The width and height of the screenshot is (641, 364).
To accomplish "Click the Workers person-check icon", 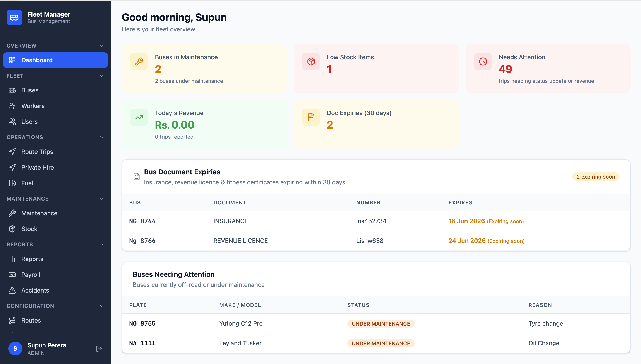I will (12, 106).
